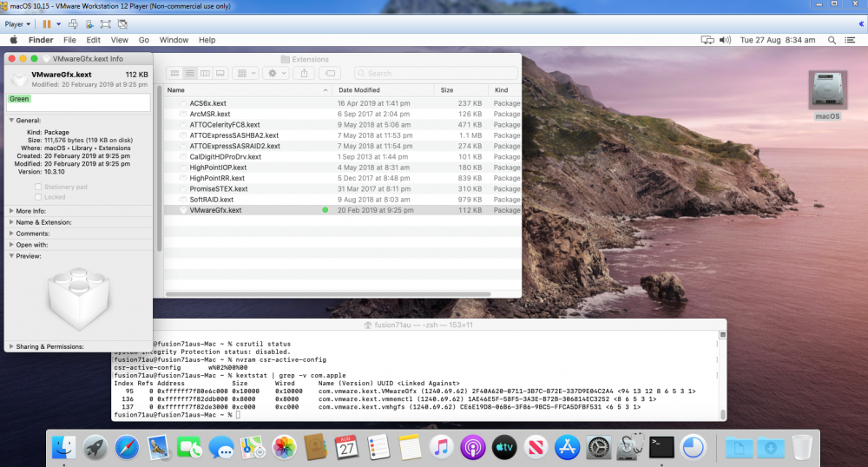Switch Finder window to column view
The image size is (868, 467).
click(x=205, y=73)
